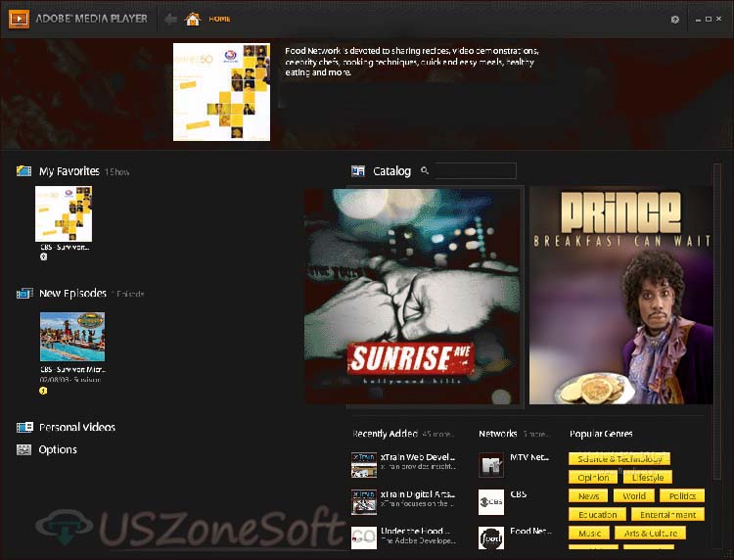Open the Catalog heading
734x560 pixels.
391,171
